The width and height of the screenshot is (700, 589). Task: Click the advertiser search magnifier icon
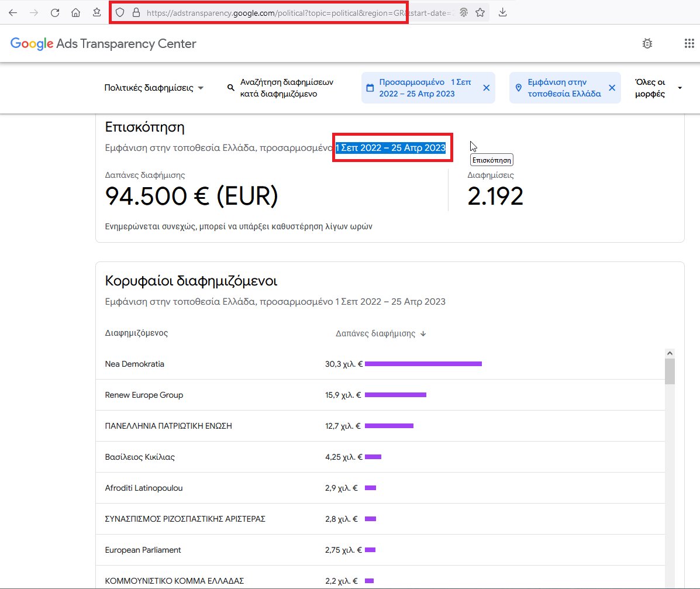click(x=231, y=88)
